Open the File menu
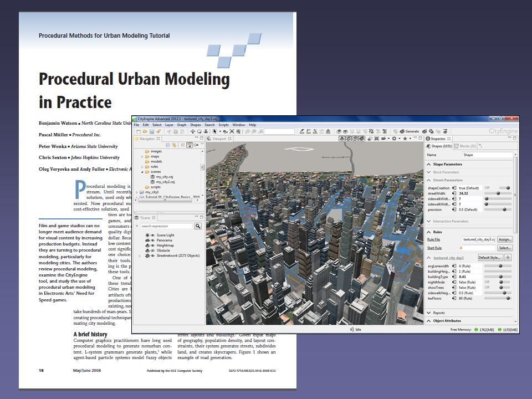The height and width of the screenshot is (399, 532). [136, 125]
